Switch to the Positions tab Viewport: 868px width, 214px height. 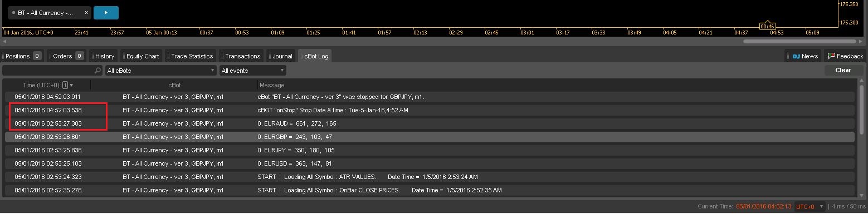click(x=22, y=56)
